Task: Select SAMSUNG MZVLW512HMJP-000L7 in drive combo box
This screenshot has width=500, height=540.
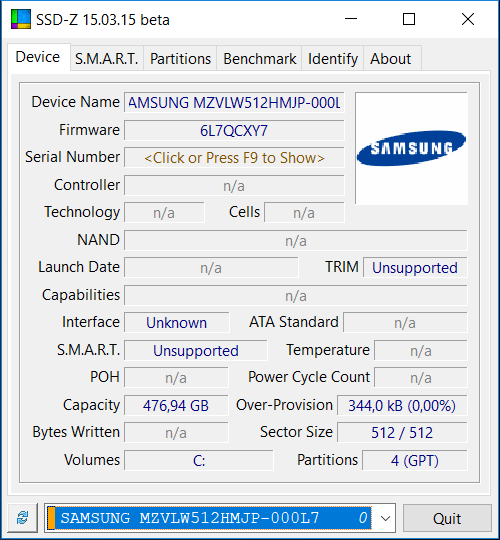Action: tap(210, 518)
